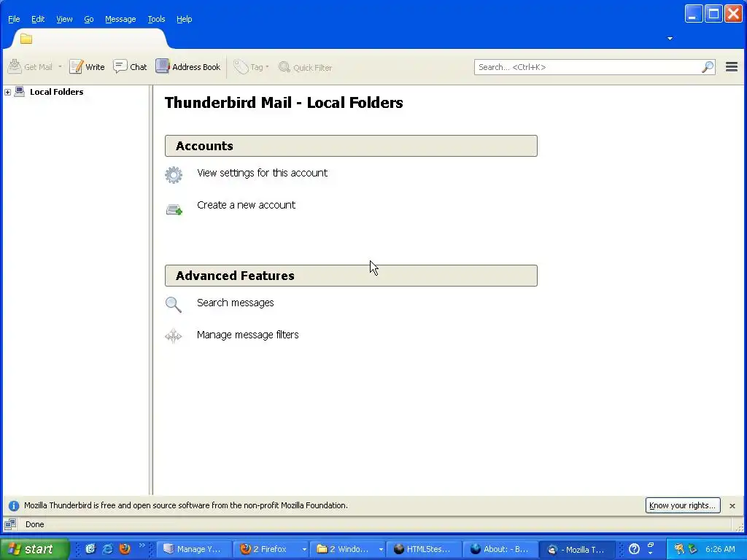Click the new account icon with plus
Viewport: 747px width, 560px height.
[x=174, y=209]
